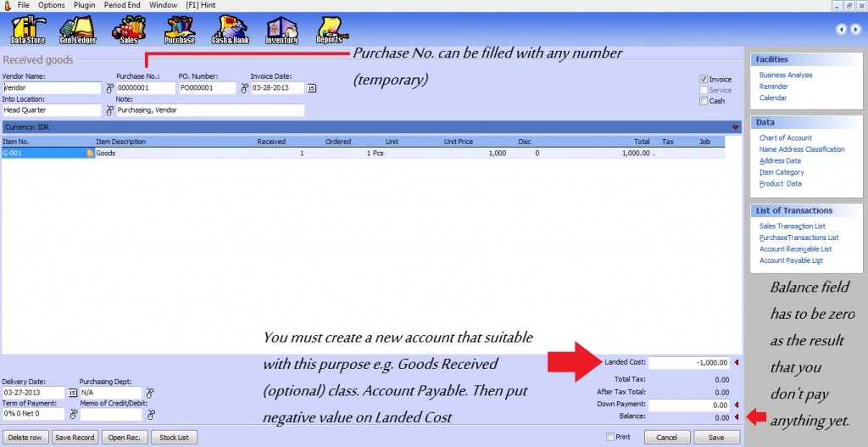
Task: Tick the Print checkbox
Action: click(x=610, y=437)
